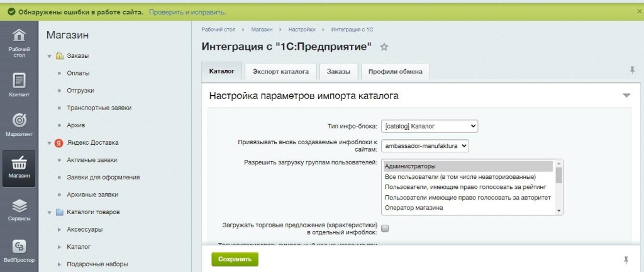Image resolution: width=644 pixels, height=272 pixels.
Task: Switch to the Заказы tab
Action: pos(339,72)
